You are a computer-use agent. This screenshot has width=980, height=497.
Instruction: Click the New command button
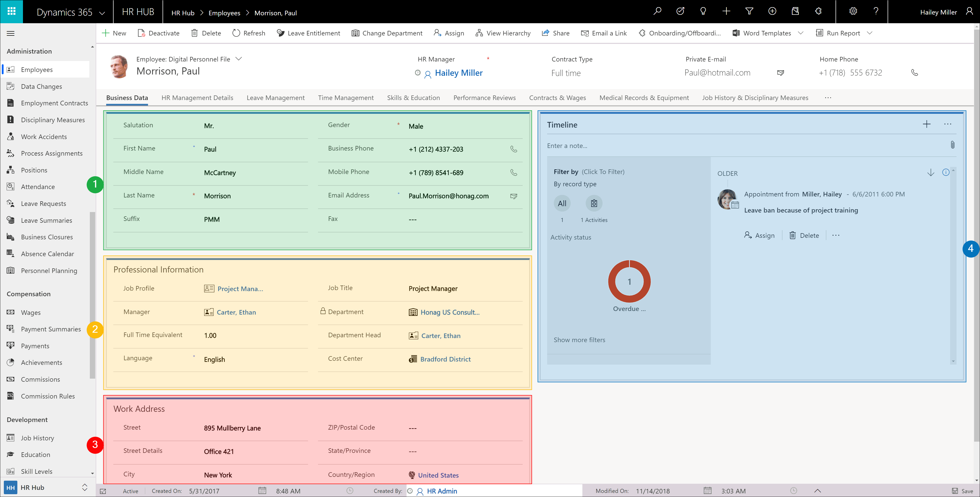[x=114, y=33]
